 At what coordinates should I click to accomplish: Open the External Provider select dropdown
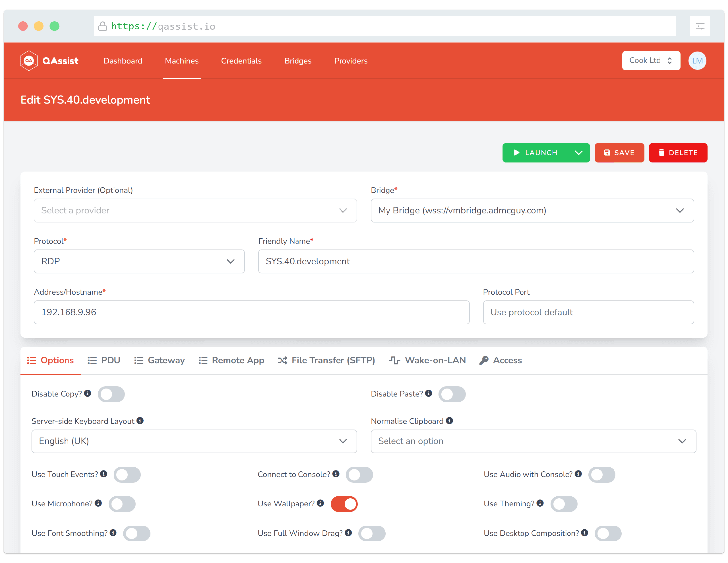click(195, 210)
